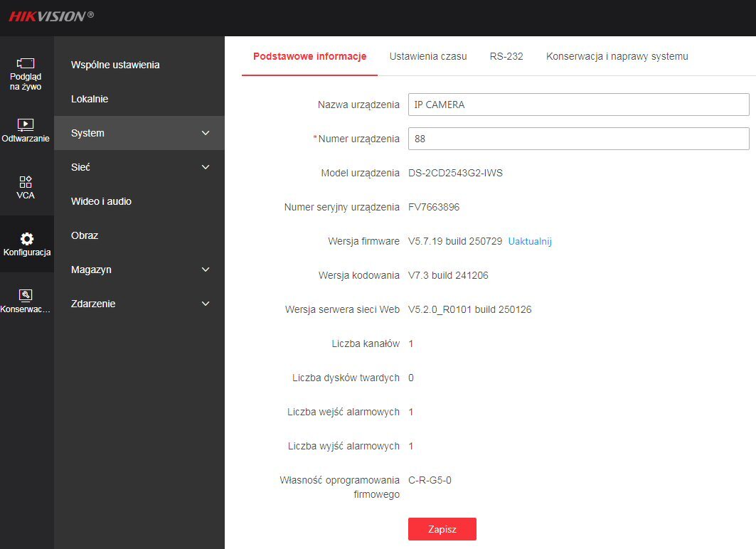The width and height of the screenshot is (756, 549).
Task: Click the Wersja serwera sieci Web label
Action: click(342, 310)
